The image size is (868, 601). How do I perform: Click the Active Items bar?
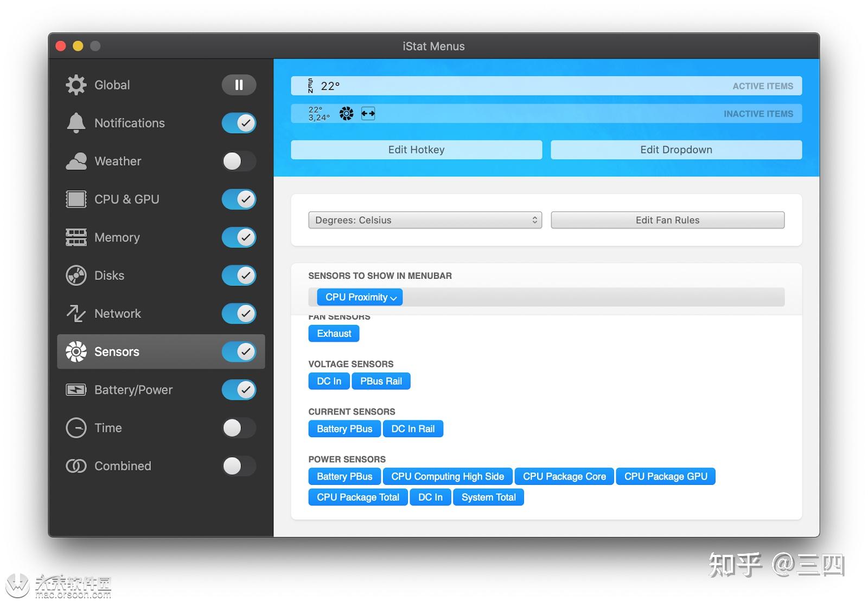click(546, 86)
